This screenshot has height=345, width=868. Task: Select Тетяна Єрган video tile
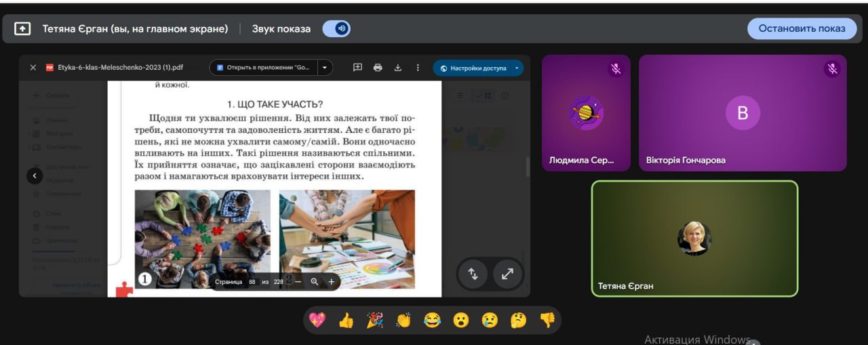tap(694, 239)
